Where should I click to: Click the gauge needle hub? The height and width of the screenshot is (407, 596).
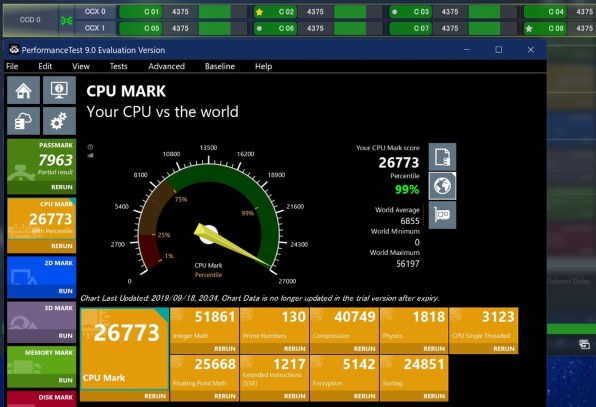(x=208, y=234)
